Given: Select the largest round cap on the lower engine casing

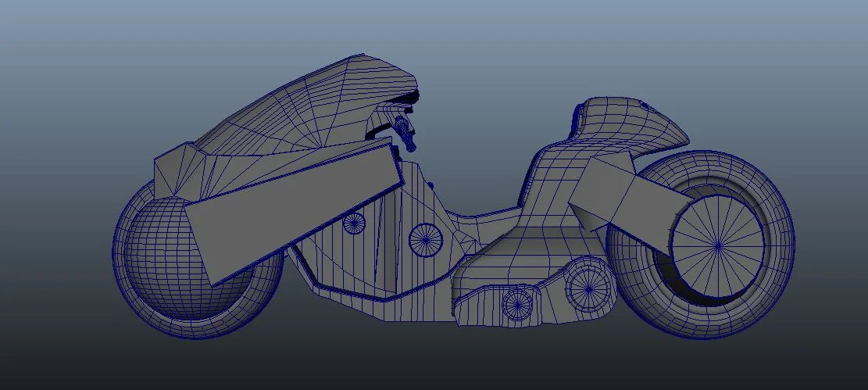Looking at the screenshot, I should pos(589,288).
